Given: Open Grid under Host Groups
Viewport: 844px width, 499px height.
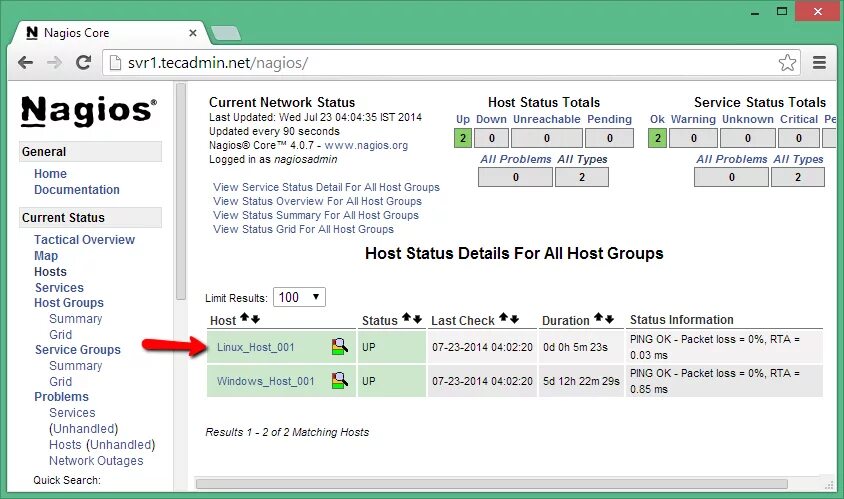Looking at the screenshot, I should click(60, 335).
